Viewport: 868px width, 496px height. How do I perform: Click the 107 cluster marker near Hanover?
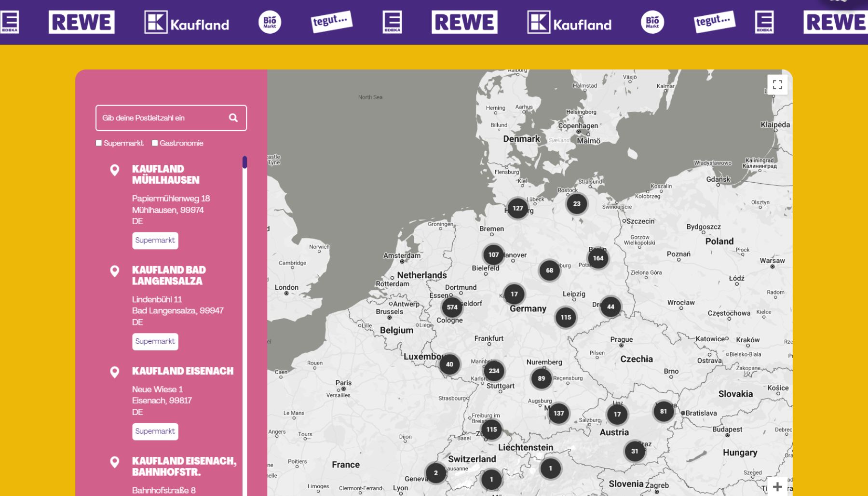(493, 255)
